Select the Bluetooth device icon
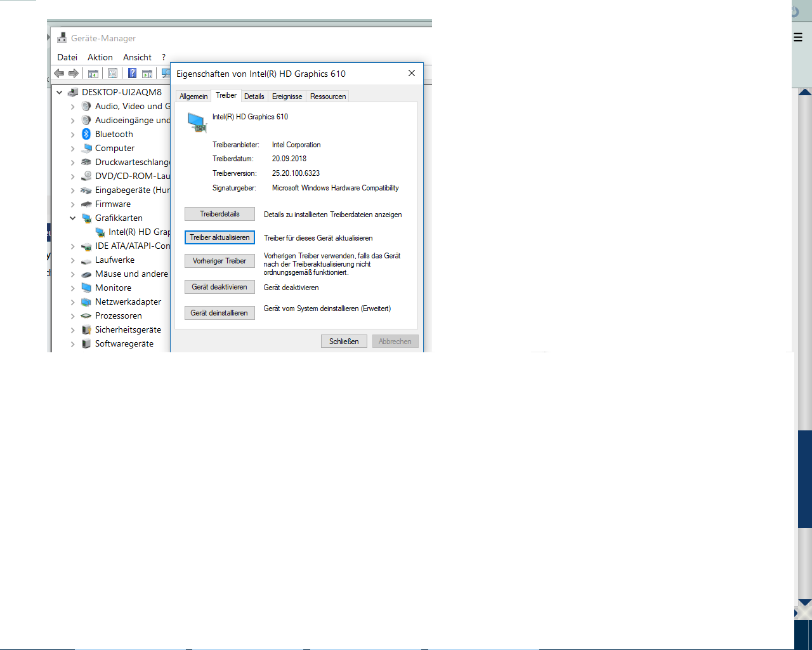Image resolution: width=812 pixels, height=650 pixels. (x=86, y=134)
